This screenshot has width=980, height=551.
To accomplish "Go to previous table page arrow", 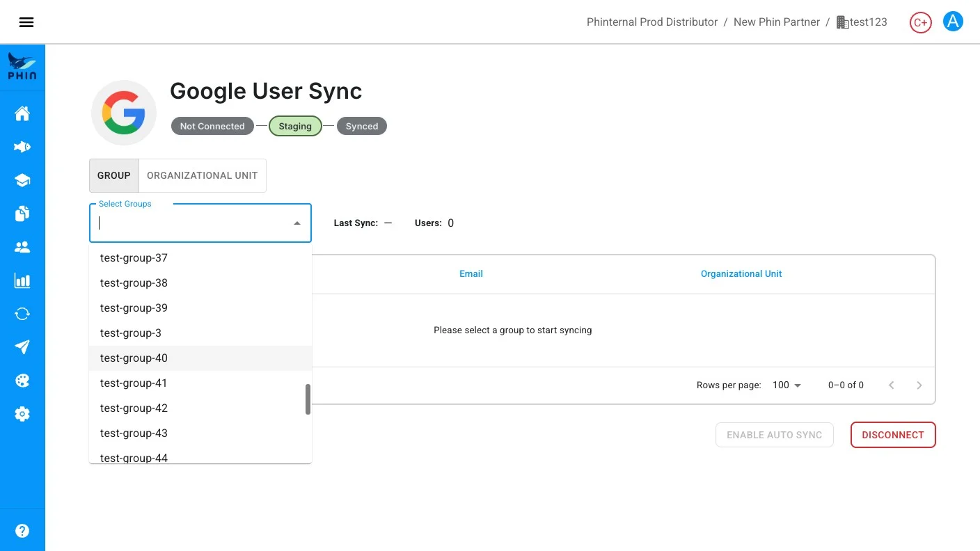I will 892,385.
